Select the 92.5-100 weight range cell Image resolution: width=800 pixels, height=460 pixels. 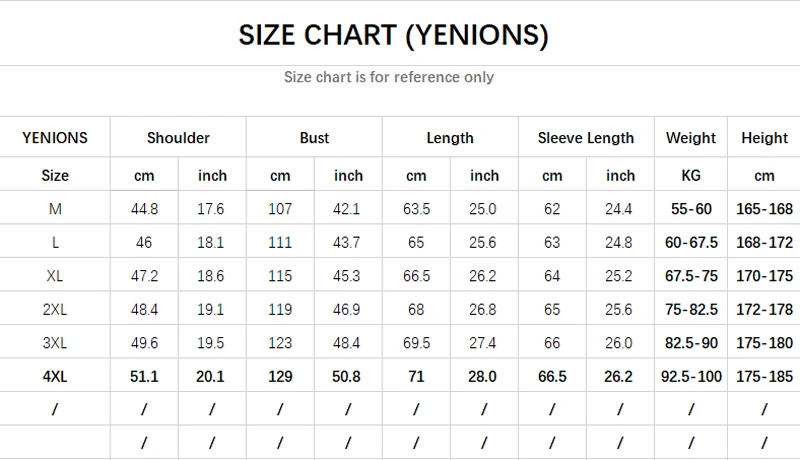[x=691, y=376]
